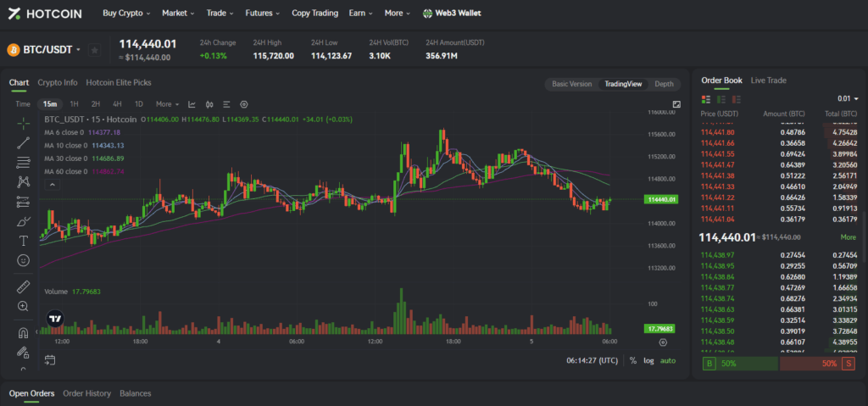
Task: Click the Hotcoin logo
Action: 46,14
